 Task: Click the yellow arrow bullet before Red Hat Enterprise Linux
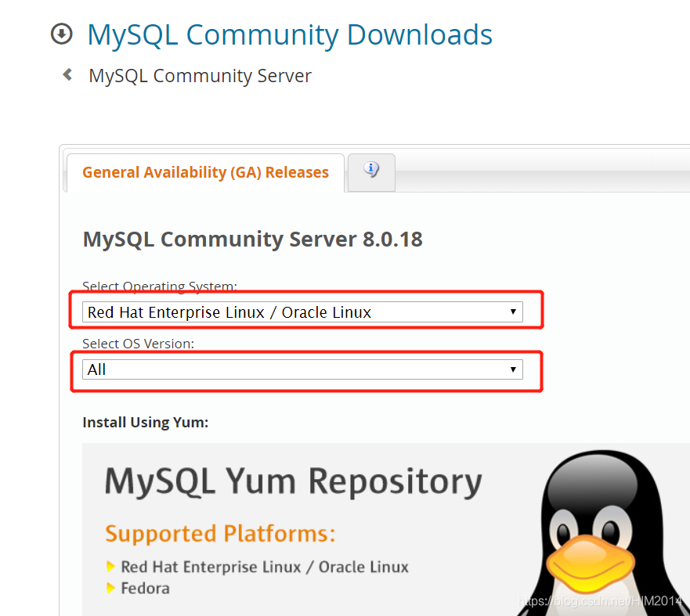[111, 567]
